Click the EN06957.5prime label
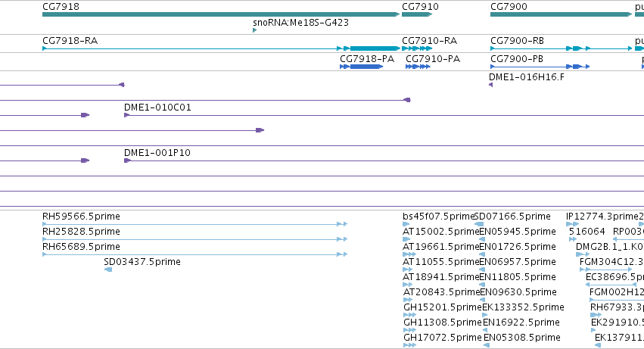The height and width of the screenshot is (349, 644). tap(518, 262)
